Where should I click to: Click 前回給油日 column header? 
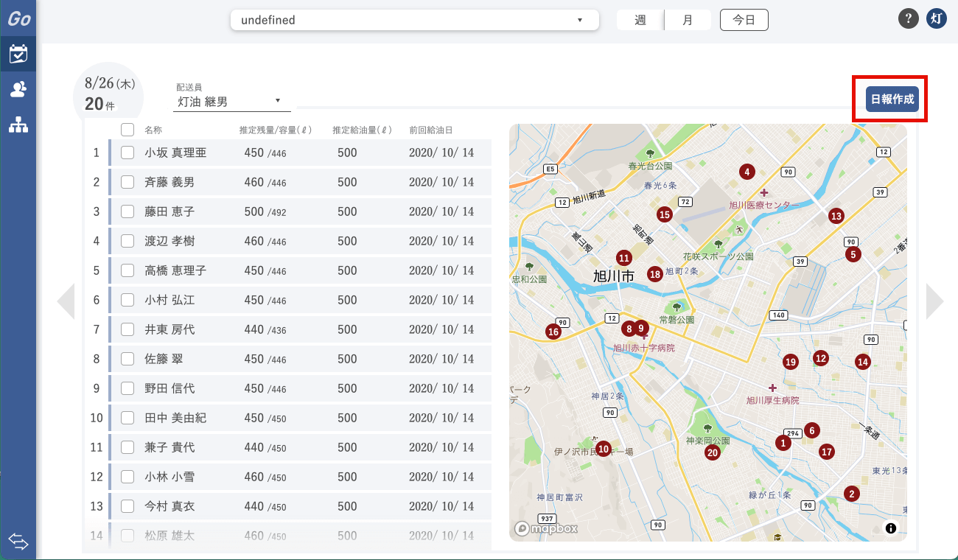(431, 130)
